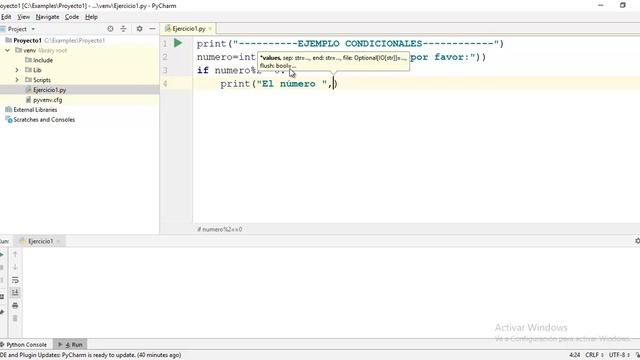The image size is (640, 360).
Task: Click the stop icon in Run panel
Action: pyautogui.click(x=2, y=267)
